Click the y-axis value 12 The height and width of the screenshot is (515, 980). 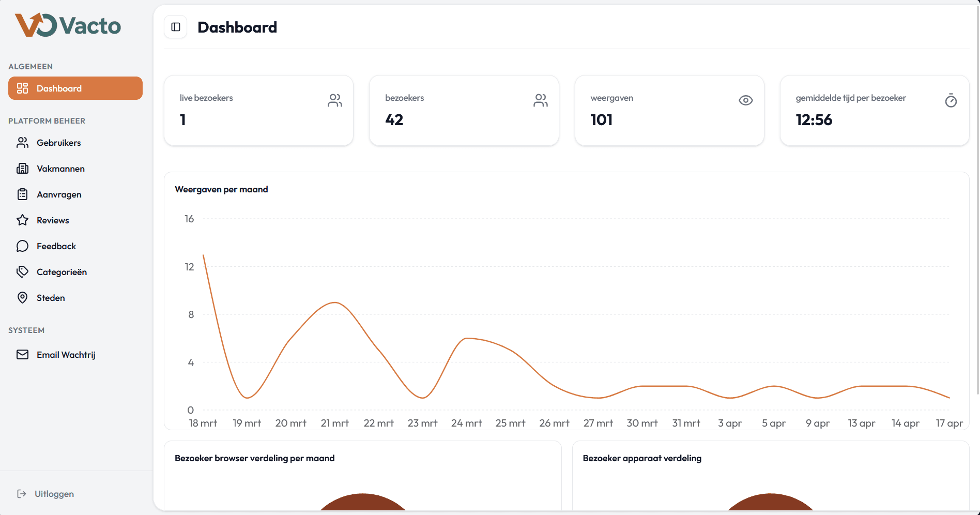(x=189, y=267)
